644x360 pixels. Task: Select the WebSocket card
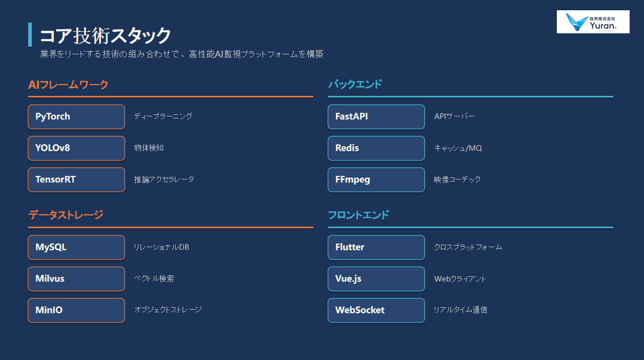376,310
